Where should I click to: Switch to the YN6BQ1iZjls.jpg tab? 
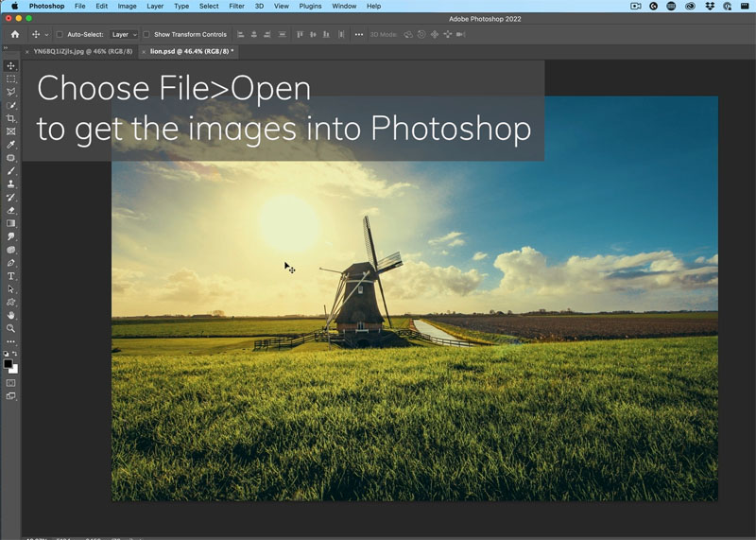click(83, 51)
